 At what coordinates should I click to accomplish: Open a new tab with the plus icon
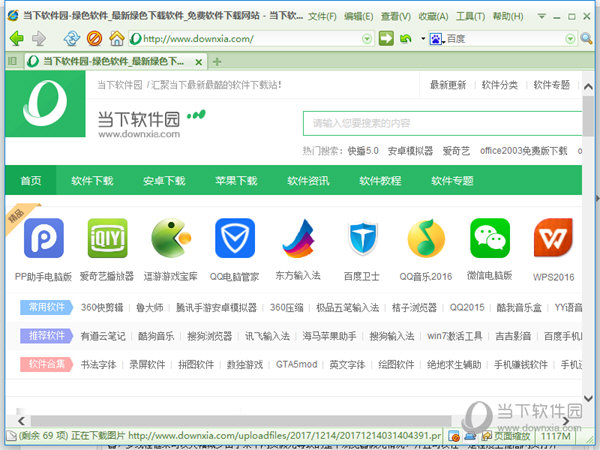[x=217, y=62]
